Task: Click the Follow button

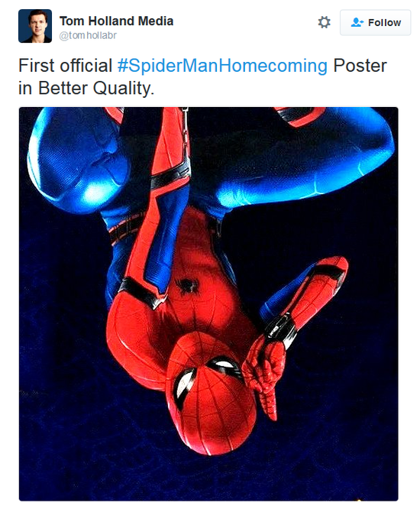Action: coord(375,22)
